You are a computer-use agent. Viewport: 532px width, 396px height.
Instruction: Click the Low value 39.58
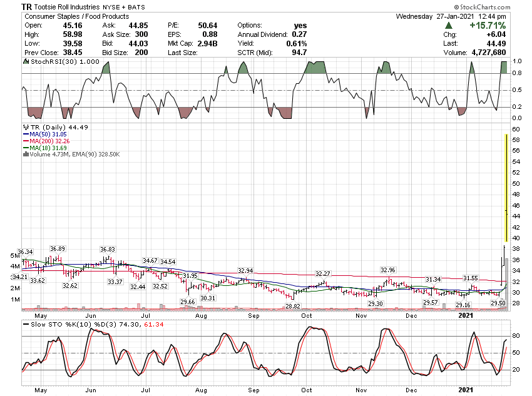point(73,43)
